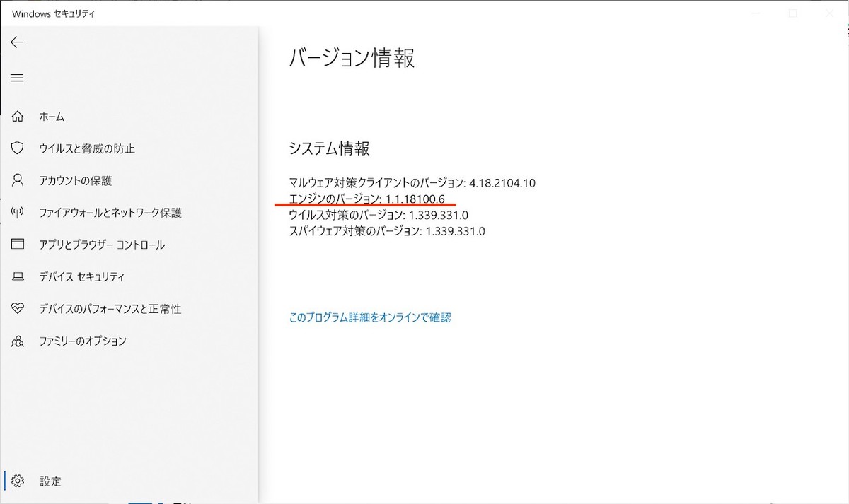
Task: Select the マルウェア対策クライアントのバージョン line
Action: pyautogui.click(x=412, y=183)
